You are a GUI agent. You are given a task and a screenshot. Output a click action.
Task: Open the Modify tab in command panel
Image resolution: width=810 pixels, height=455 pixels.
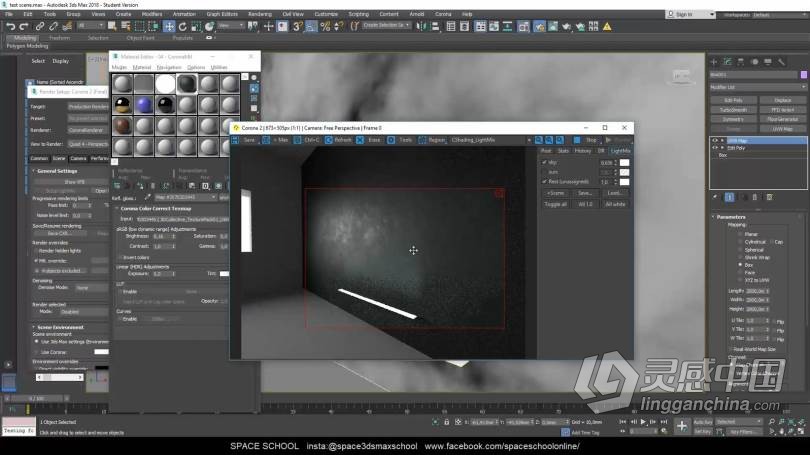pos(727,62)
